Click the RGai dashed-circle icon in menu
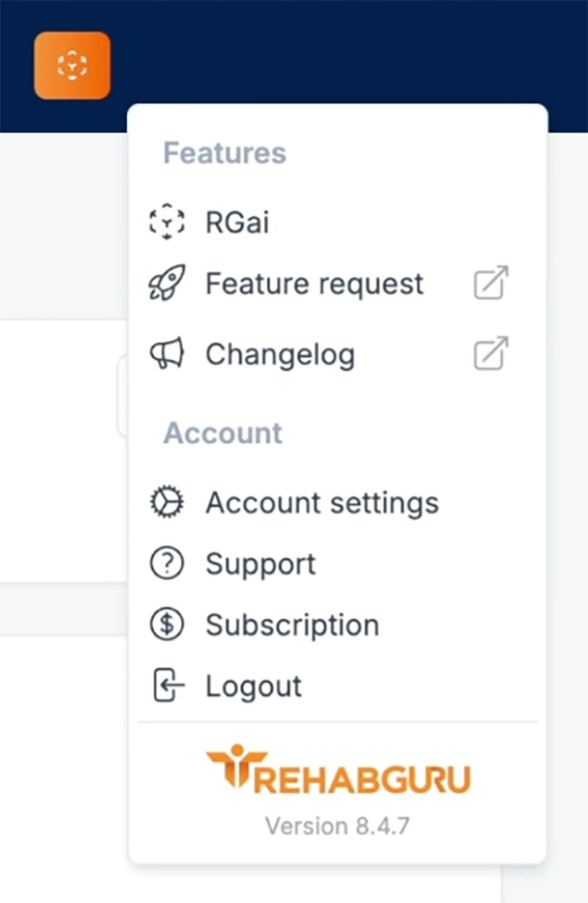588x903 pixels. point(167,221)
